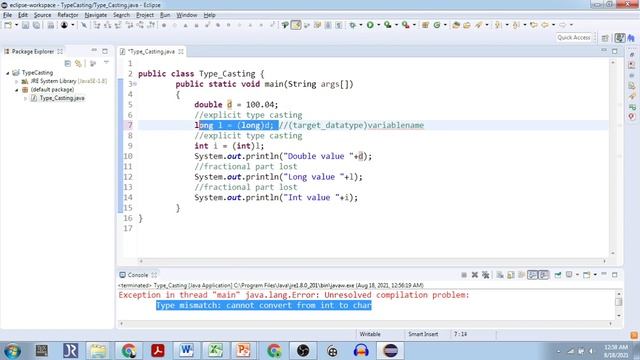The image size is (640, 360).
Task: Open dropdown arrow next to Run button
Action: pyautogui.click(x=378, y=25)
